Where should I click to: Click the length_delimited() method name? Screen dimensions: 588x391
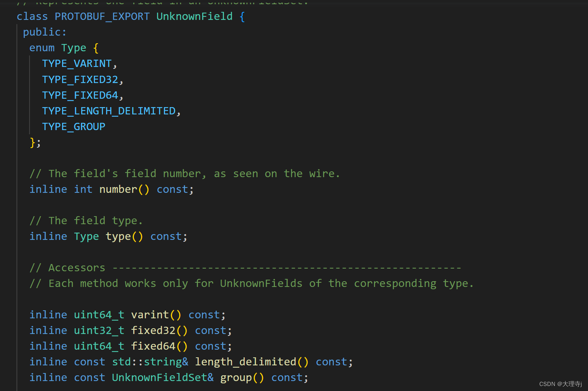[x=245, y=362]
